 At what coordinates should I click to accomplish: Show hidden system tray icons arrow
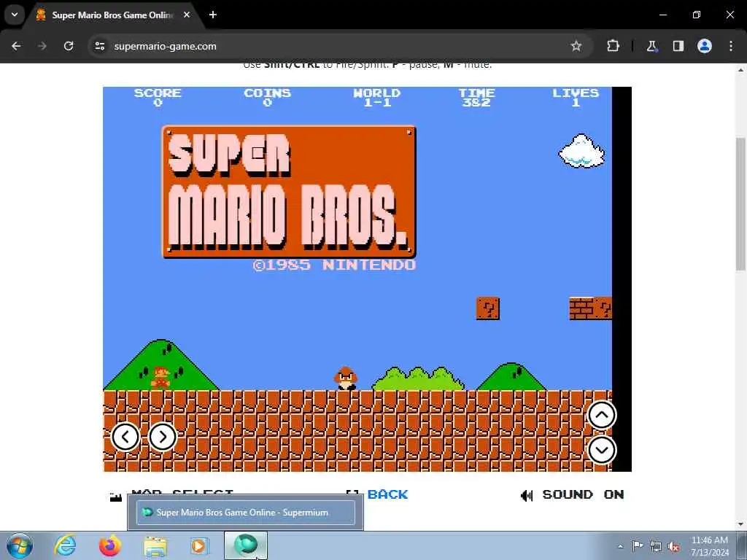coord(620,546)
